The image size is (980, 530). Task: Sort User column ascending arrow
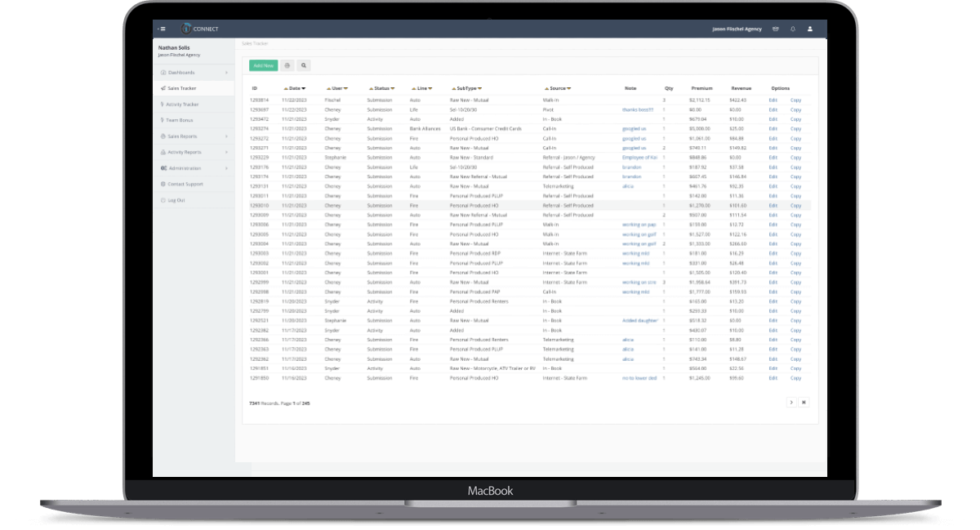point(327,88)
